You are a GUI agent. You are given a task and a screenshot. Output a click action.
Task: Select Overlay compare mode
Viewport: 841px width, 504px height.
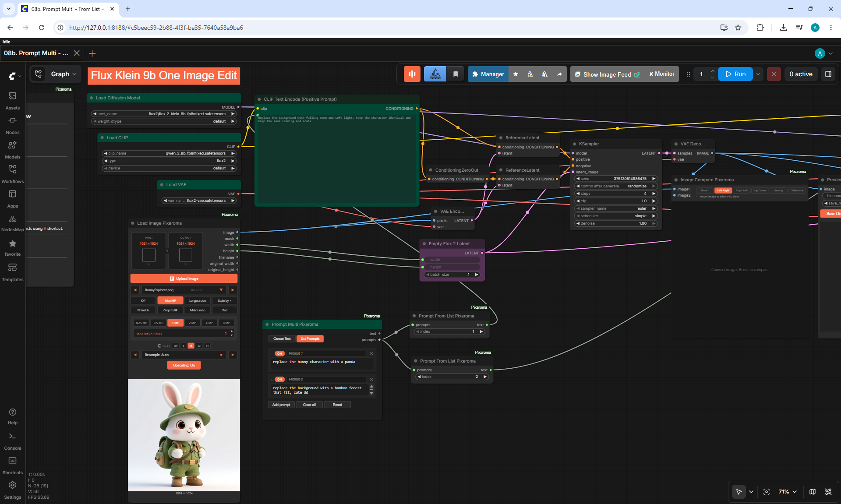(778, 190)
